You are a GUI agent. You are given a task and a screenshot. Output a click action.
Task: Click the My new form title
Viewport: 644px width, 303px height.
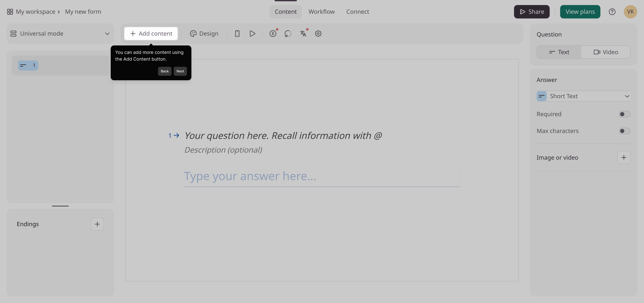pos(83,12)
